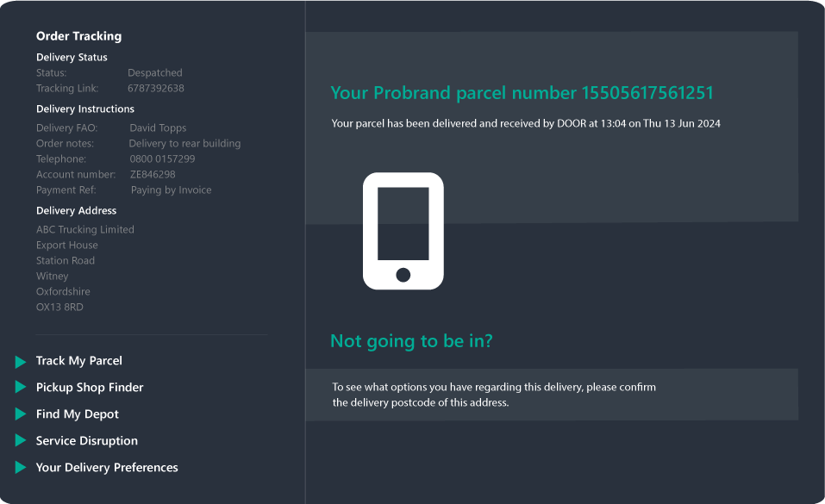Select the Probrand parcel number heading
The width and height of the screenshot is (825, 504).
(522, 93)
